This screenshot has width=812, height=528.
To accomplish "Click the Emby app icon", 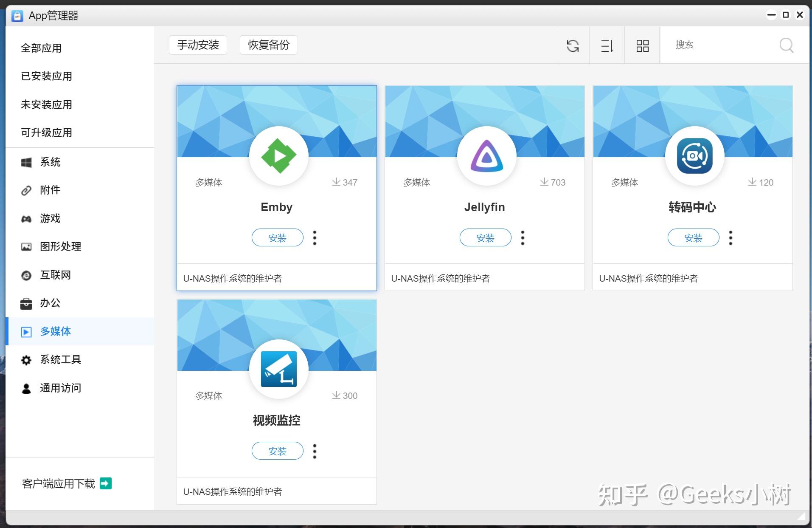I will click(x=278, y=156).
